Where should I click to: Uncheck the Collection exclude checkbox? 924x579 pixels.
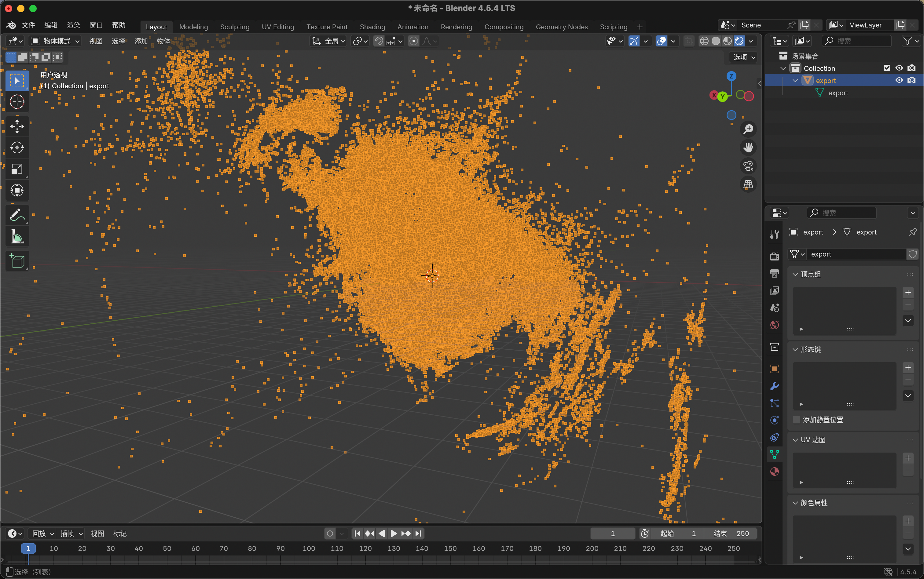click(x=887, y=68)
